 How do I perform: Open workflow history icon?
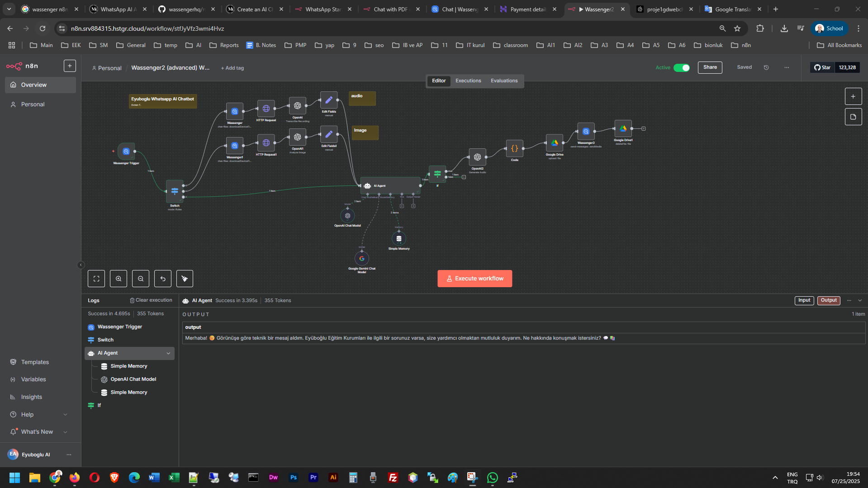point(766,67)
